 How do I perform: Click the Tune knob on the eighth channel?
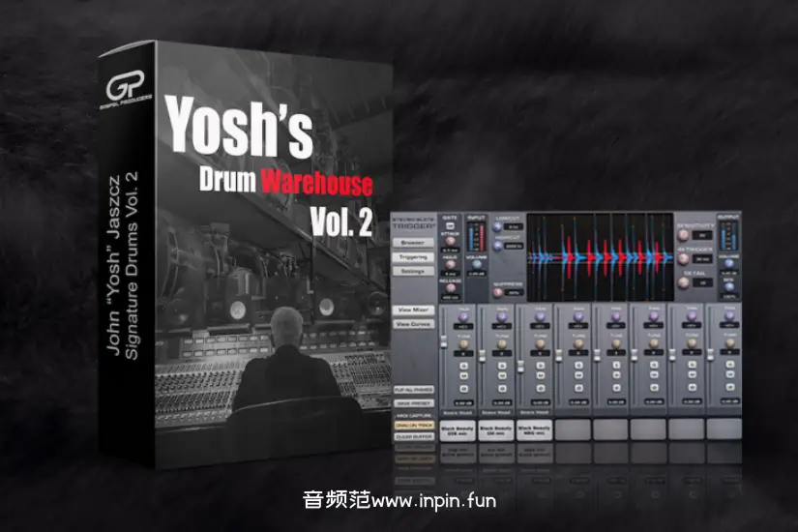(x=729, y=343)
